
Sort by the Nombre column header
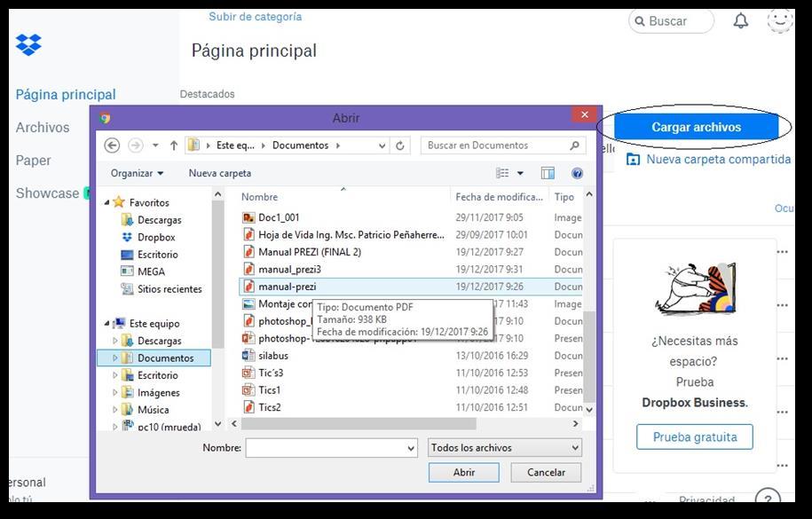pyautogui.click(x=259, y=197)
